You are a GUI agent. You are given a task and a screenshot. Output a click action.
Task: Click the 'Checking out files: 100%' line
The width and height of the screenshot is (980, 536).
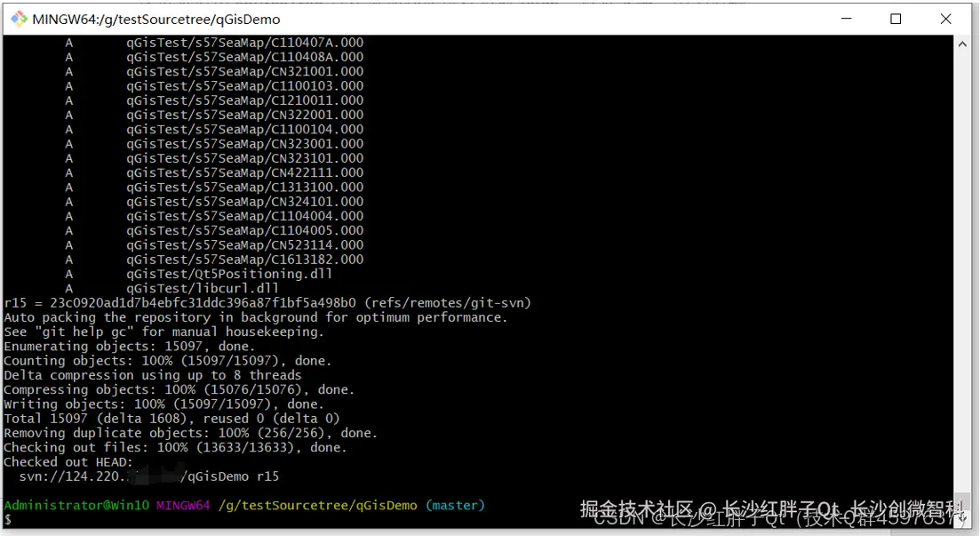click(x=175, y=447)
